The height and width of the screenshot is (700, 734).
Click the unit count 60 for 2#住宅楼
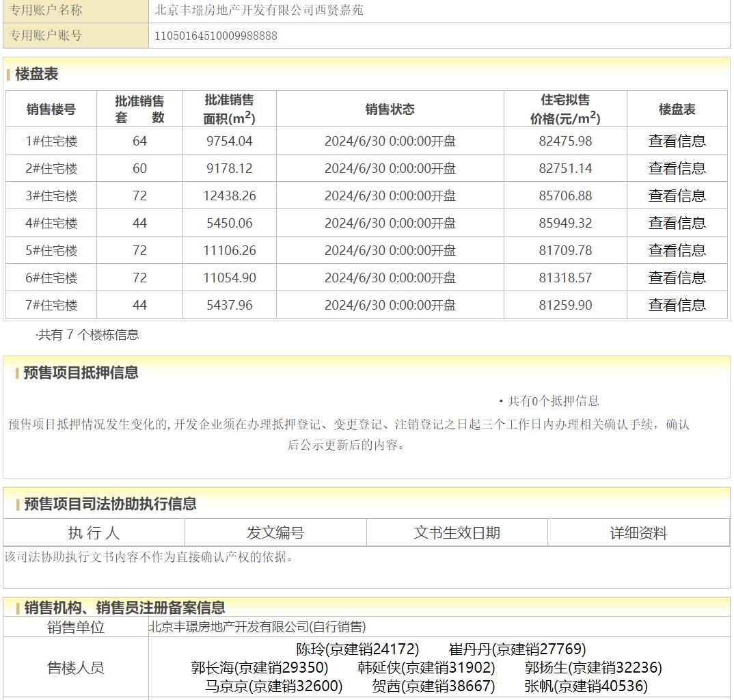coord(139,168)
